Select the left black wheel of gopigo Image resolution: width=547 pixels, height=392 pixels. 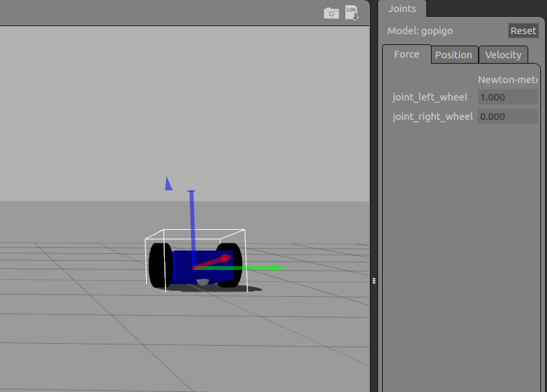[161, 265]
